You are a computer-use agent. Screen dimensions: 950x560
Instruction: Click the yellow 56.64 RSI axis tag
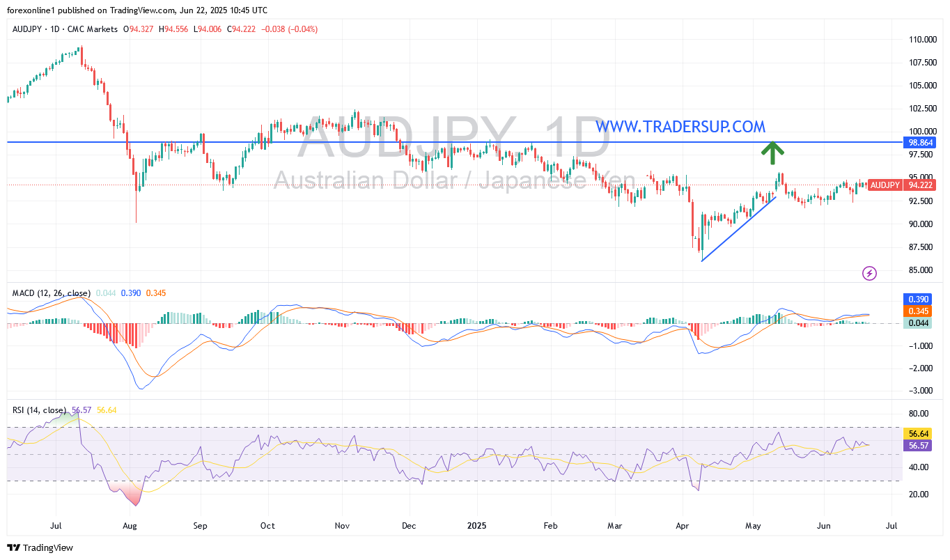917,433
